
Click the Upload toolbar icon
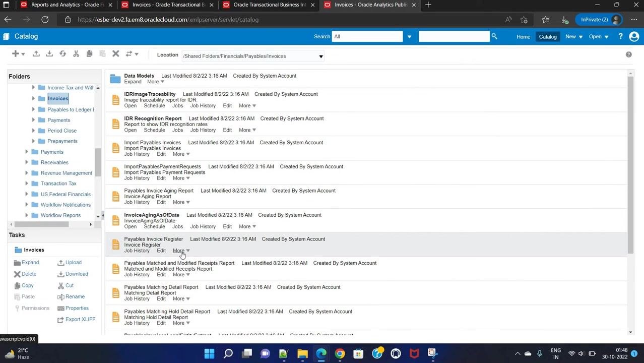tap(36, 53)
